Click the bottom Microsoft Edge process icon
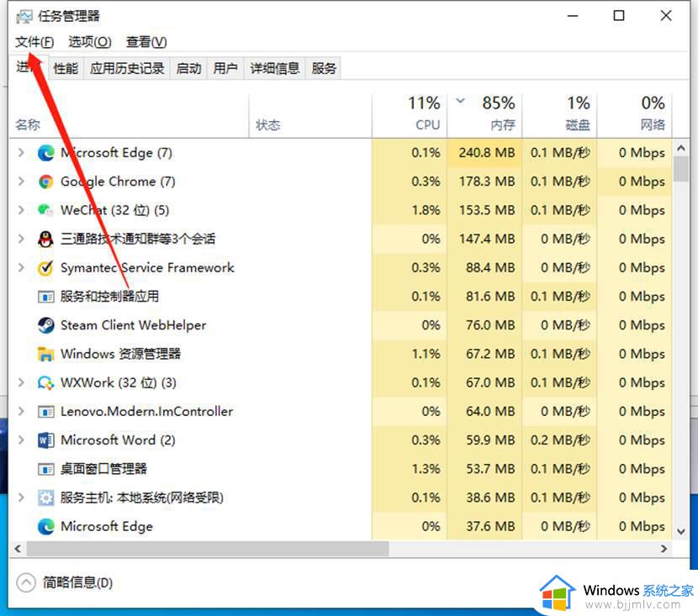 pyautogui.click(x=46, y=527)
